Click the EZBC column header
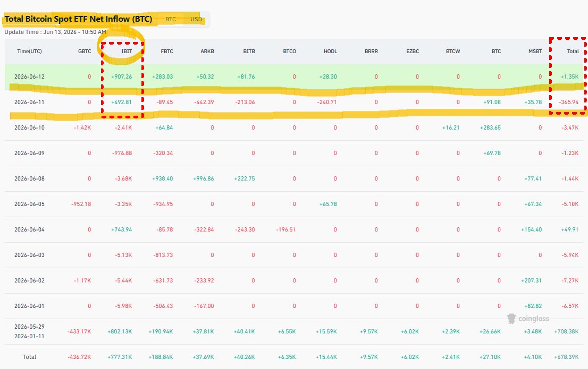588x369 pixels. [413, 52]
